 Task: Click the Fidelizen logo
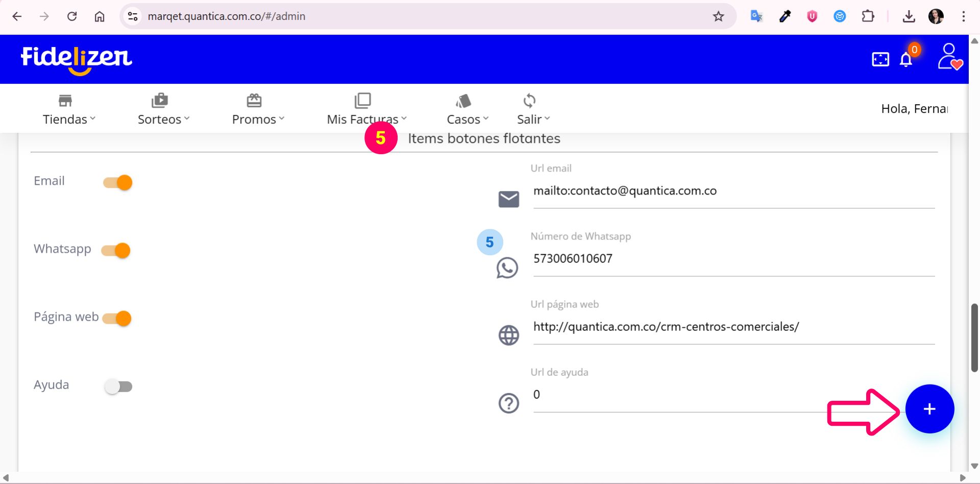[77, 59]
